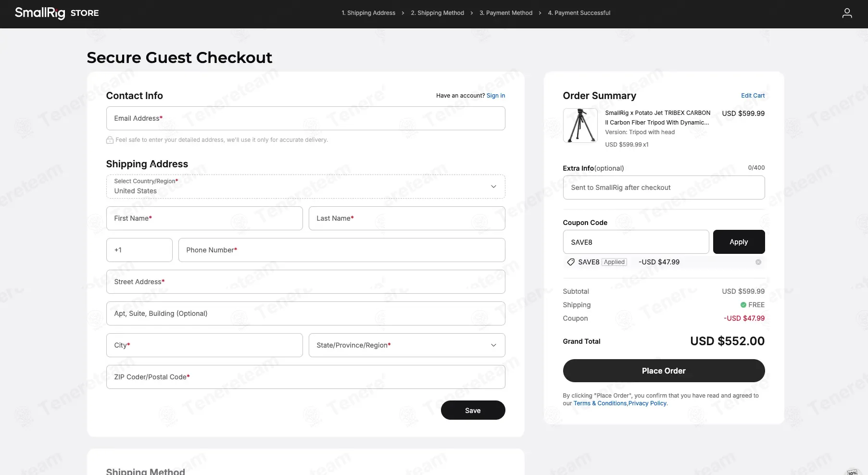Apply the coupon code
Image resolution: width=868 pixels, height=475 pixels.
(739, 242)
